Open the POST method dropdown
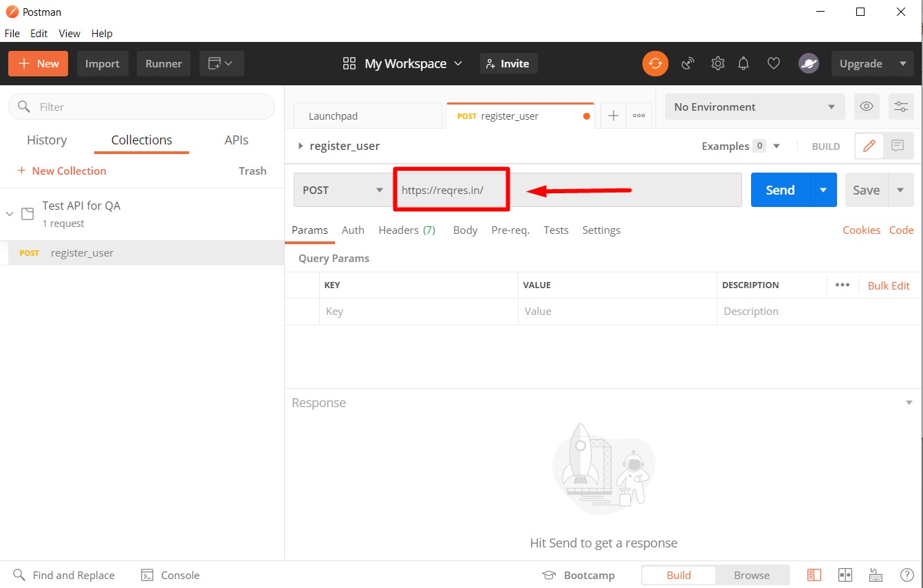This screenshot has height=588, width=923. coord(342,190)
